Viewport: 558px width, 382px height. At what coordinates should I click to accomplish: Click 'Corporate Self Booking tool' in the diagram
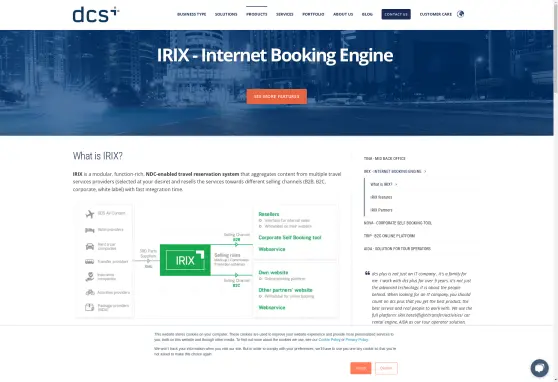tap(290, 237)
